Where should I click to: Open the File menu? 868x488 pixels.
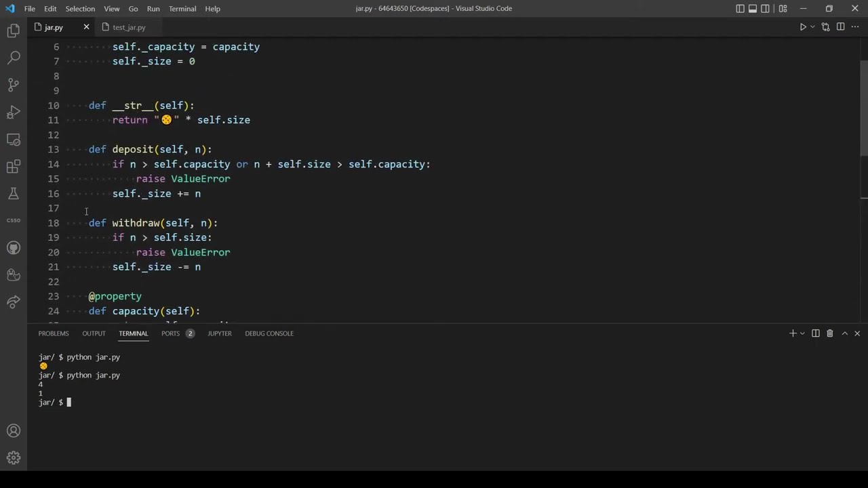click(30, 9)
